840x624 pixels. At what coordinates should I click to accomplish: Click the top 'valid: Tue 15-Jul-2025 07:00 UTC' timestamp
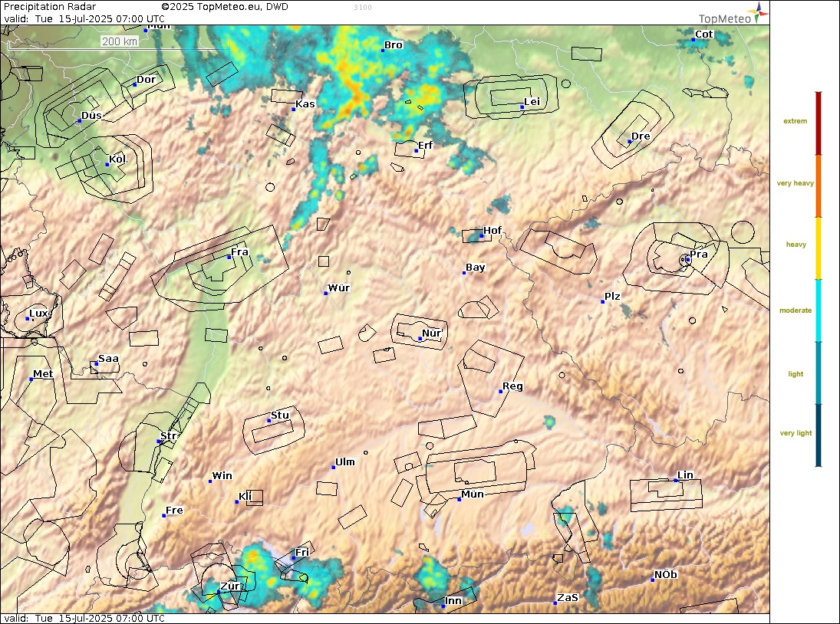[84, 18]
